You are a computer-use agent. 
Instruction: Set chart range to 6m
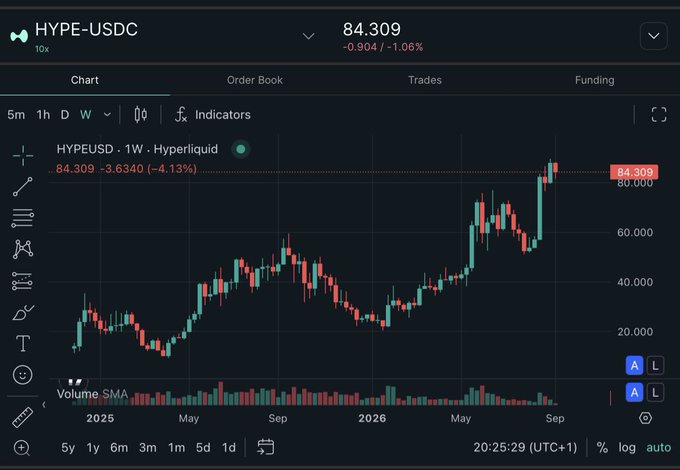pyautogui.click(x=119, y=447)
